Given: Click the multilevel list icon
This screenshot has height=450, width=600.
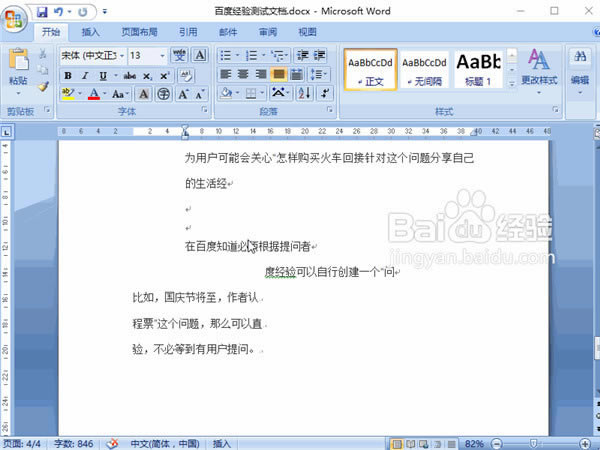Looking at the screenshot, I should tap(278, 56).
